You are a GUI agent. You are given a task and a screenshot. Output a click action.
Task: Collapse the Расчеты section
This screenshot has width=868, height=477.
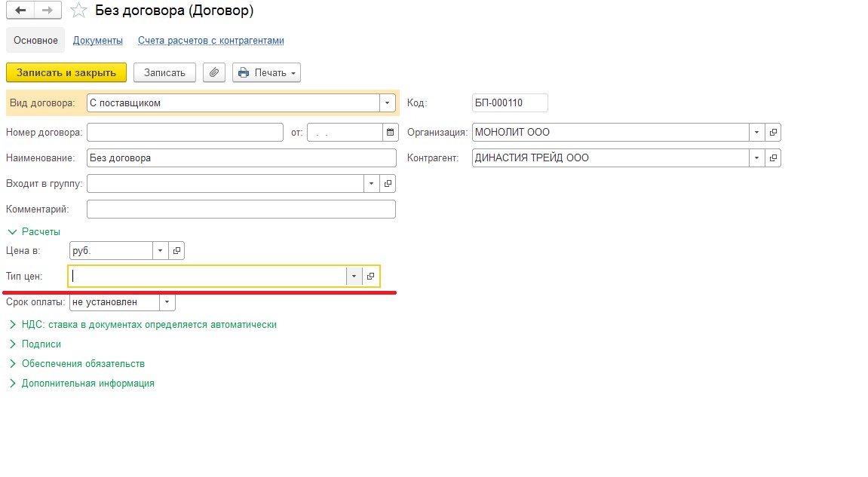pyautogui.click(x=34, y=231)
